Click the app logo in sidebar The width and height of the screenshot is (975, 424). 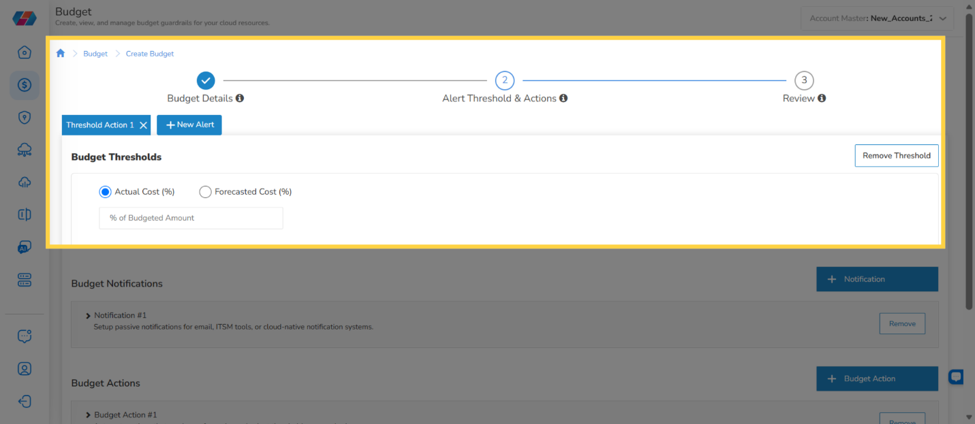[x=24, y=18]
